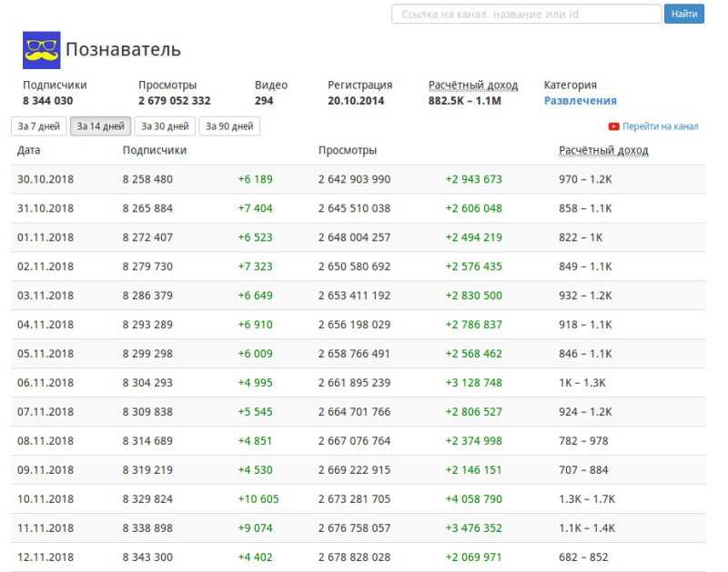
Task: Click the date 30.10.2018
Action: [x=45, y=179]
